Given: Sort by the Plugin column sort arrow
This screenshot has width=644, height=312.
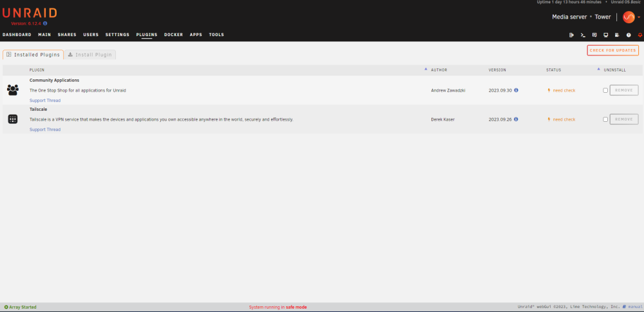Looking at the screenshot, I should (426, 69).
